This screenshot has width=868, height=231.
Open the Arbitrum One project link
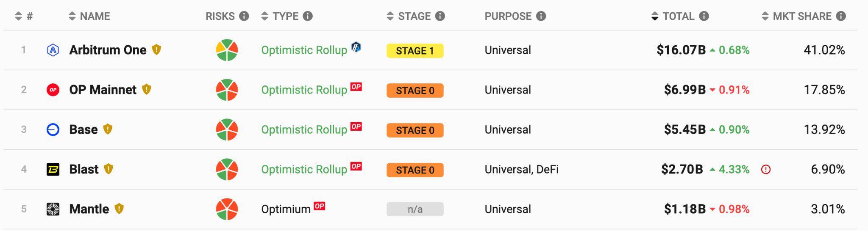(x=108, y=50)
